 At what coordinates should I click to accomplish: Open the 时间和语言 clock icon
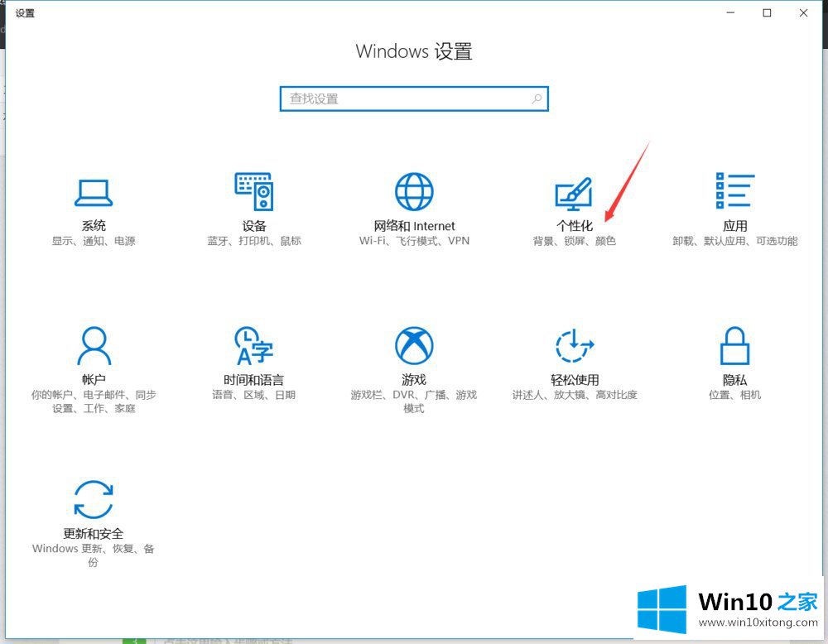click(254, 346)
